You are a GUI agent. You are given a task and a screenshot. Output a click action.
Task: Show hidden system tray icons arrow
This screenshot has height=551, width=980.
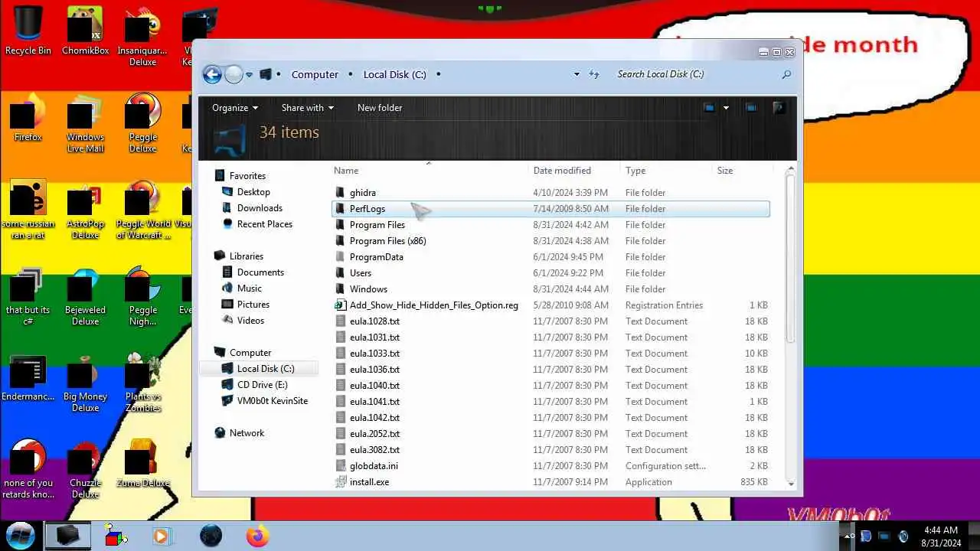click(848, 536)
